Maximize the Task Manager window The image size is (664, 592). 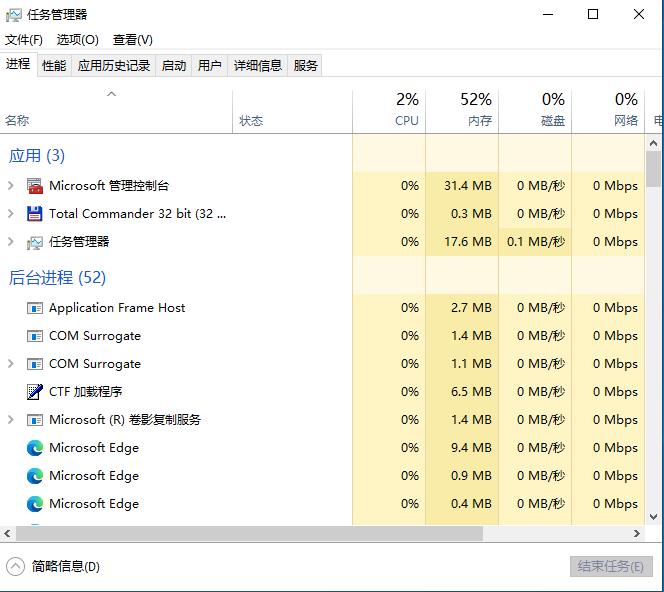(x=593, y=14)
